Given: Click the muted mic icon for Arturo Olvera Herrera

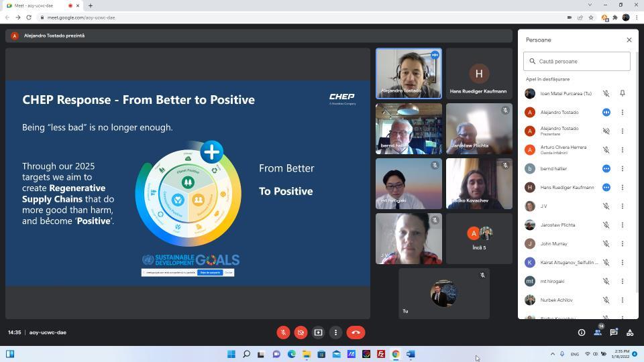Looking at the screenshot, I should coord(606,149).
